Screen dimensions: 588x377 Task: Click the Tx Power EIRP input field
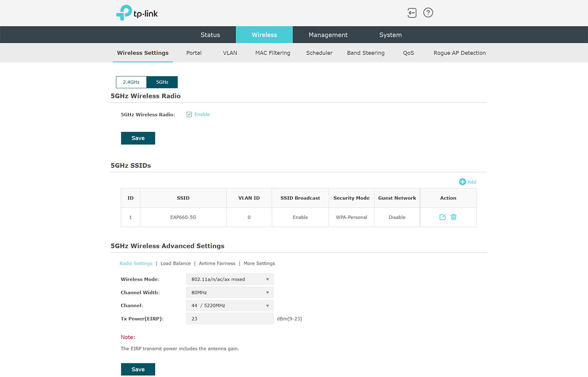(229, 319)
